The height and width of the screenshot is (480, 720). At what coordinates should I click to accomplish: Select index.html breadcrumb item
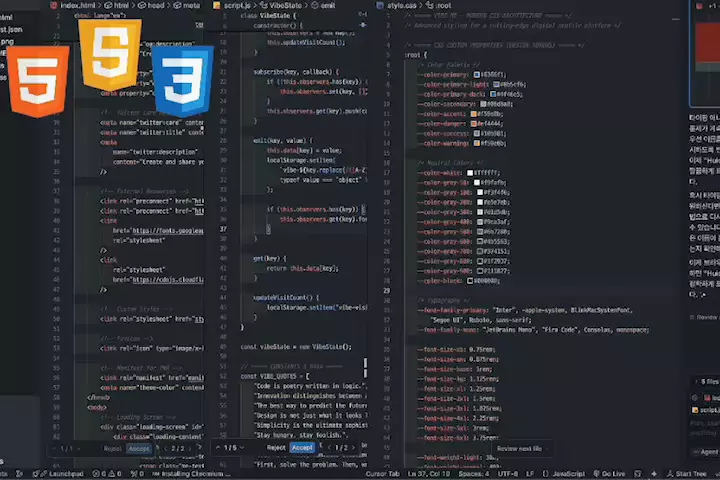[x=77, y=6]
